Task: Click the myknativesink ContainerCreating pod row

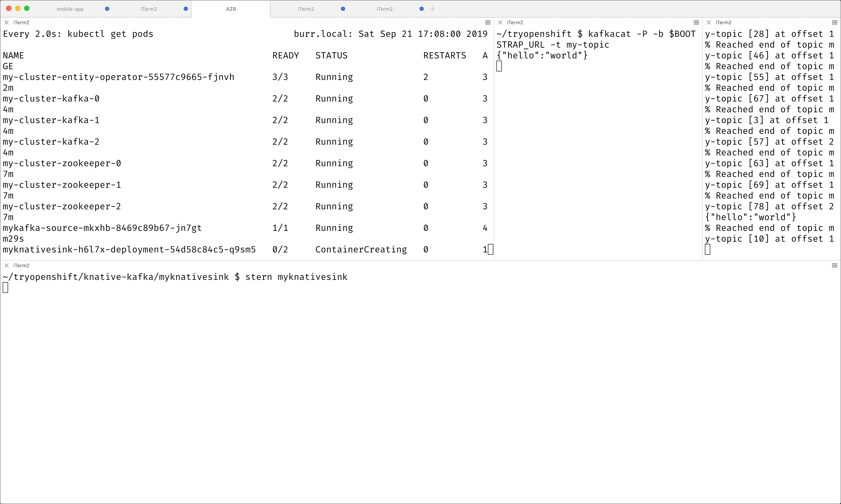Action: point(129,250)
